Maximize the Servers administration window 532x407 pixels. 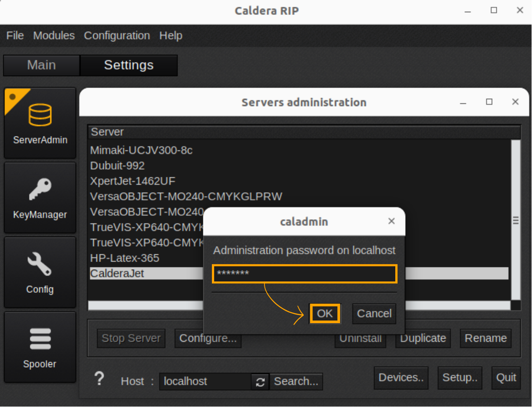click(489, 102)
